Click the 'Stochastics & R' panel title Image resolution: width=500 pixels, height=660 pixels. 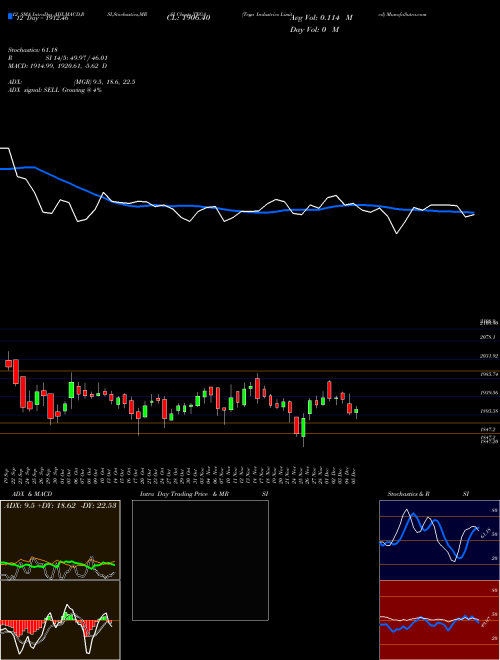tap(409, 494)
